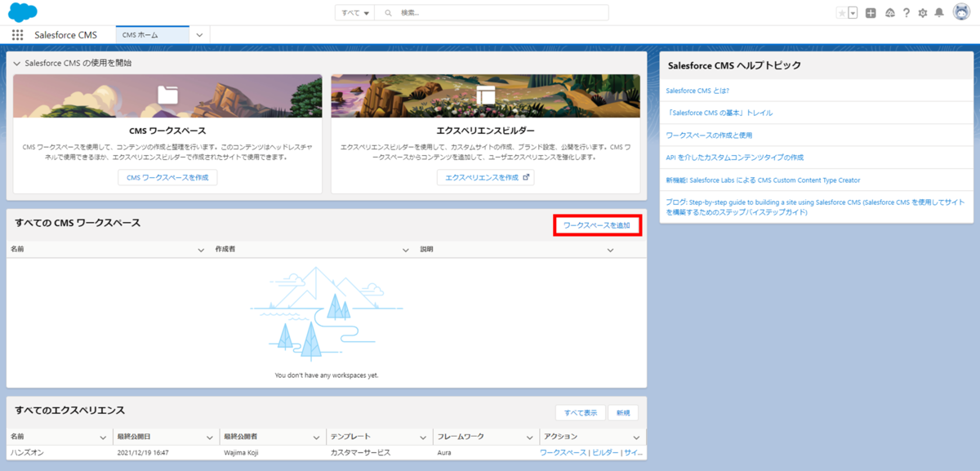Collapse the Salesforce CMS の使用を開始 section
The width and height of the screenshot is (980, 471).
click(18, 63)
